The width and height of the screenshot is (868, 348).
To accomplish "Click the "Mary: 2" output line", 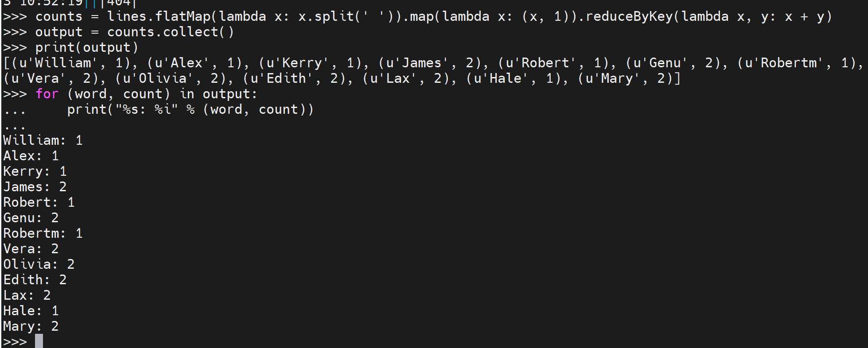I will [31, 326].
